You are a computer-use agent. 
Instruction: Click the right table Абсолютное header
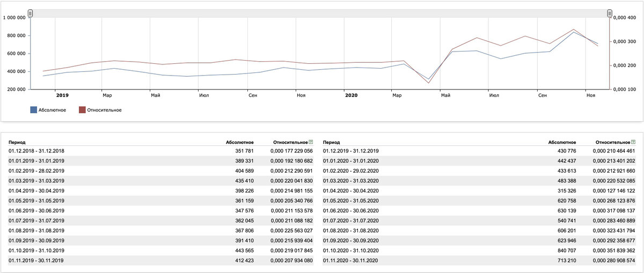tap(562, 142)
